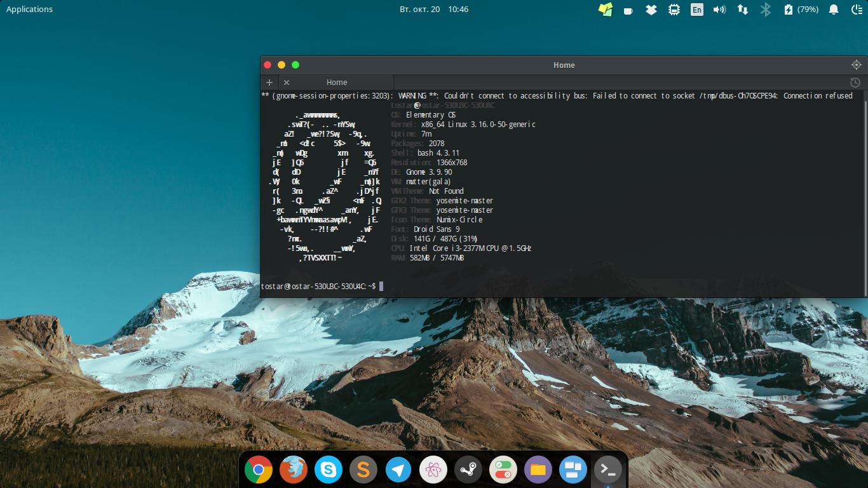The image size is (868, 488).
Task: Click the Terminal icon in the dock
Action: (x=608, y=470)
